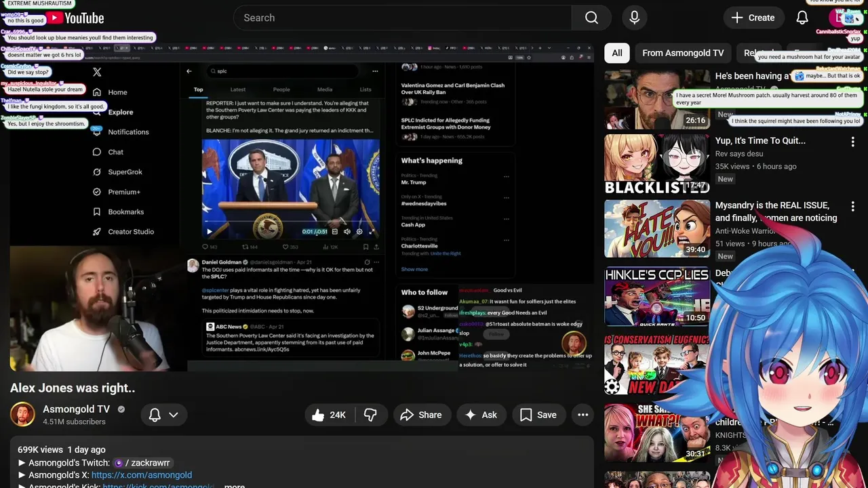This screenshot has height=488, width=868.
Task: Click the search magnifier button
Action: [x=591, y=18]
